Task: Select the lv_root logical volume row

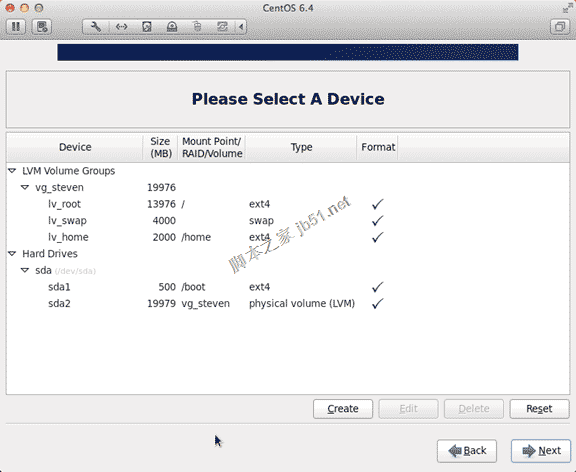Action: tap(288, 204)
